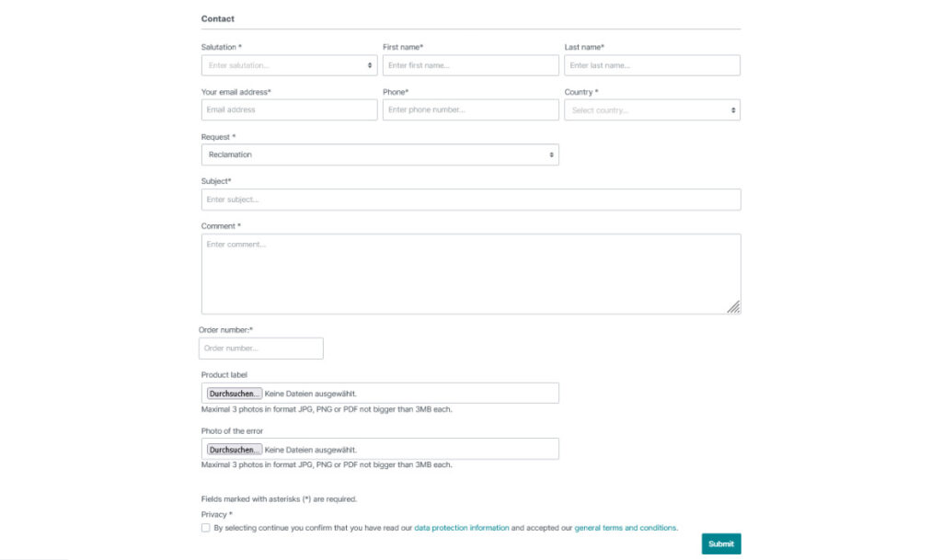Viewport: 942px width, 560px height.
Task: Open the data protection information link
Action: [x=462, y=528]
